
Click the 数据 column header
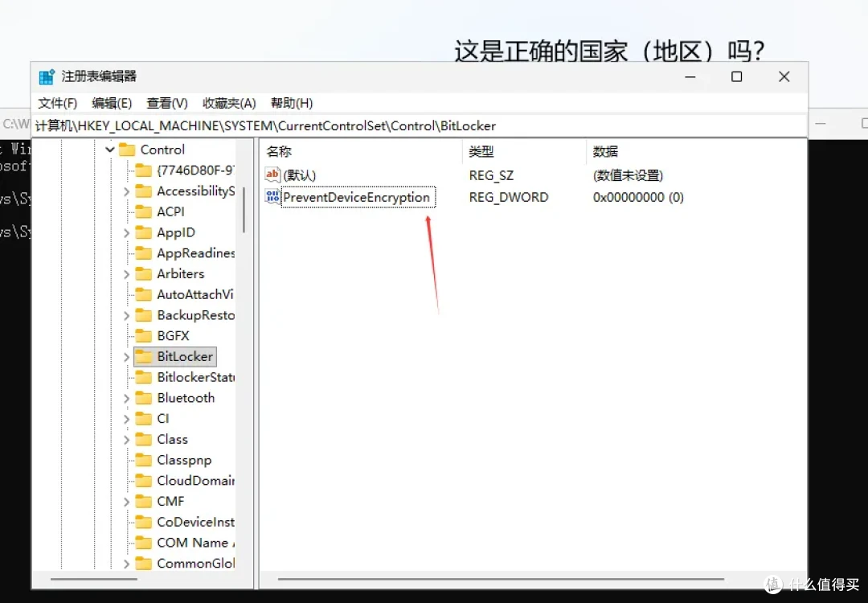(x=605, y=151)
